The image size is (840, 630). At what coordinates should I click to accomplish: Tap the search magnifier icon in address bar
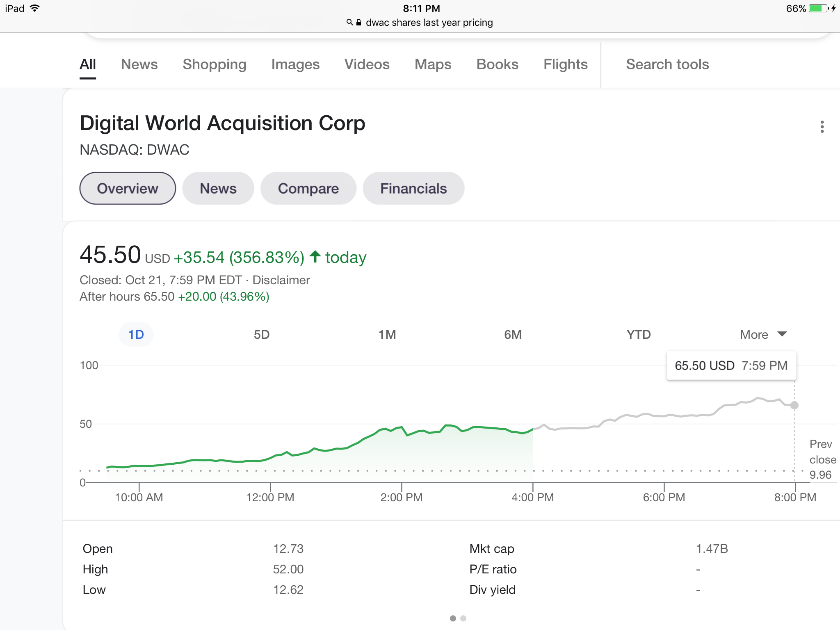coord(349,22)
